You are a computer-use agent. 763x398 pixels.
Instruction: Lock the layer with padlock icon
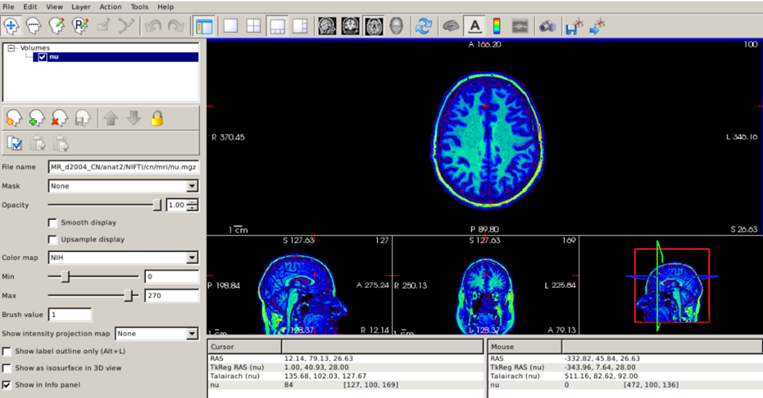pos(157,118)
